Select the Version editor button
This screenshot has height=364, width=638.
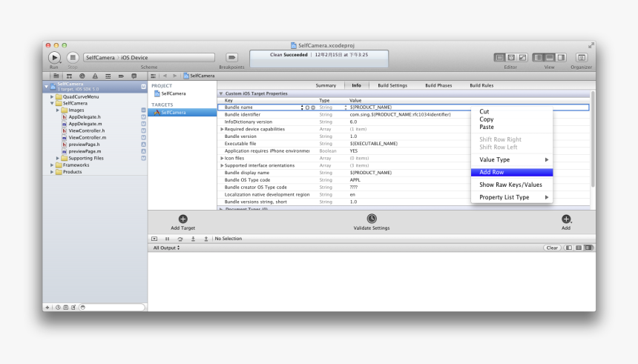[x=522, y=57]
